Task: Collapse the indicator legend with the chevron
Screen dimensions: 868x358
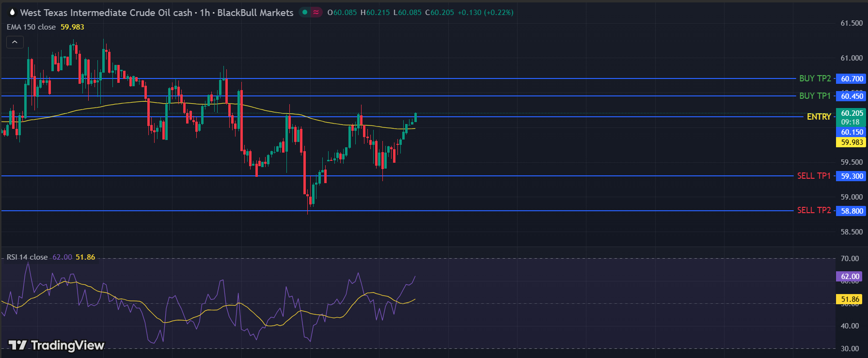Action: (x=15, y=42)
